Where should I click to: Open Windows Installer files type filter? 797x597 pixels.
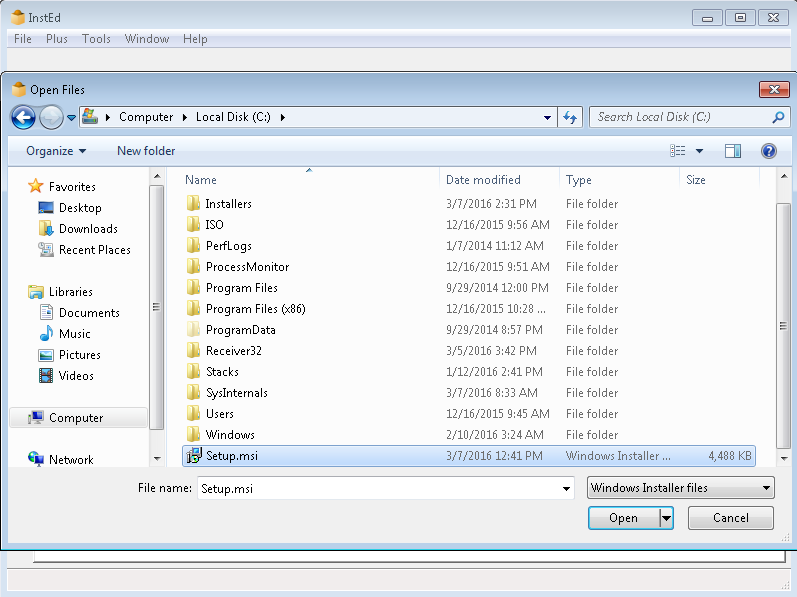pyautogui.click(x=681, y=488)
